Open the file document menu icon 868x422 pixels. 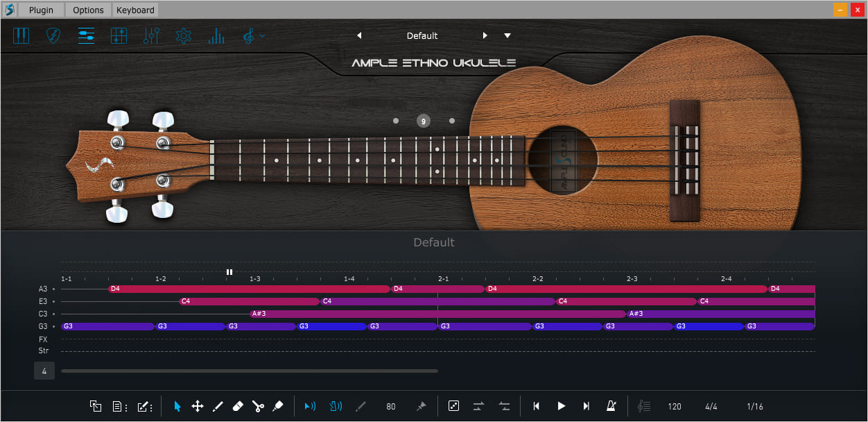[x=120, y=406]
